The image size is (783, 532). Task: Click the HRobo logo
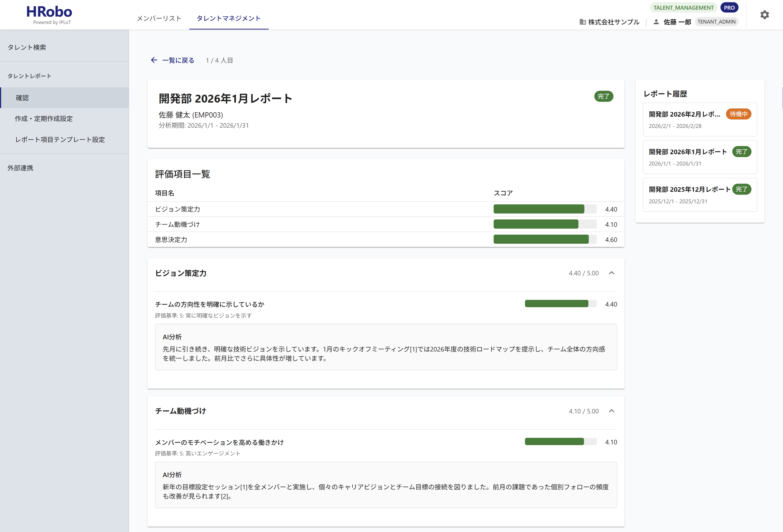click(49, 15)
